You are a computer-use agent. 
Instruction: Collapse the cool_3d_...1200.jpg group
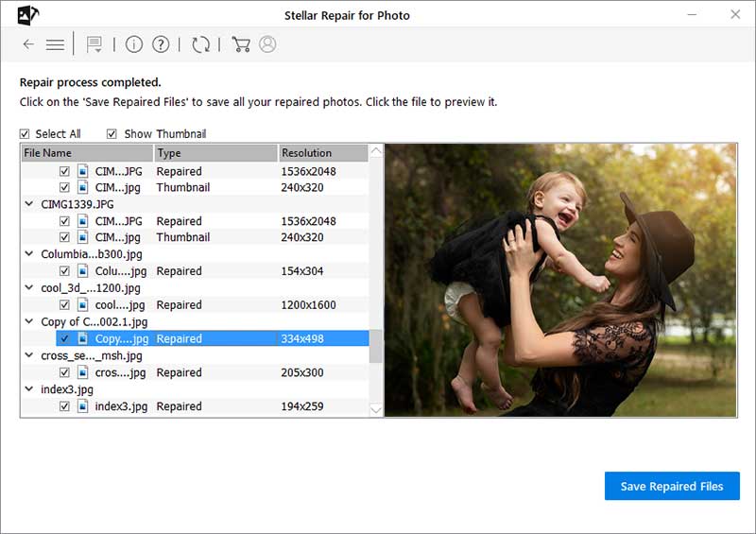pos(29,287)
